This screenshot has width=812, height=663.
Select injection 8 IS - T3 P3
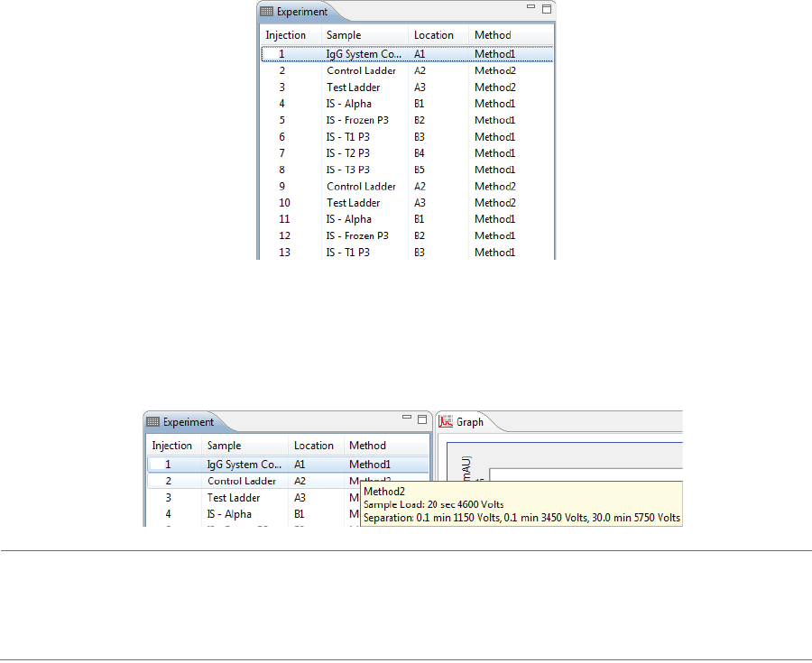tap(407, 170)
